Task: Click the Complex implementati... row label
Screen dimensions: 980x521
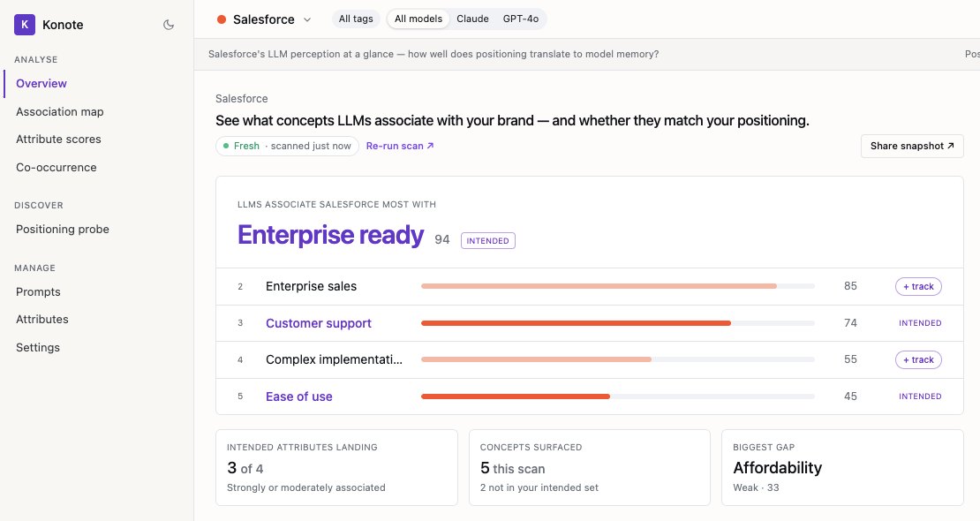Action: tap(334, 359)
